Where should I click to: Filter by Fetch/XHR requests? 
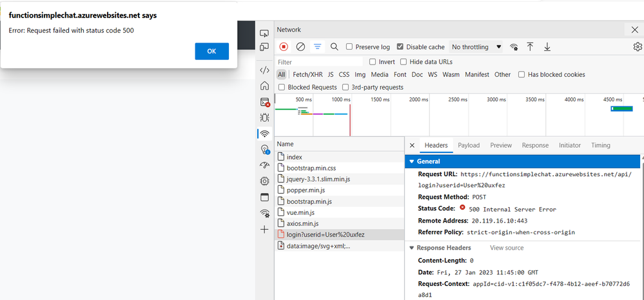[x=307, y=74]
